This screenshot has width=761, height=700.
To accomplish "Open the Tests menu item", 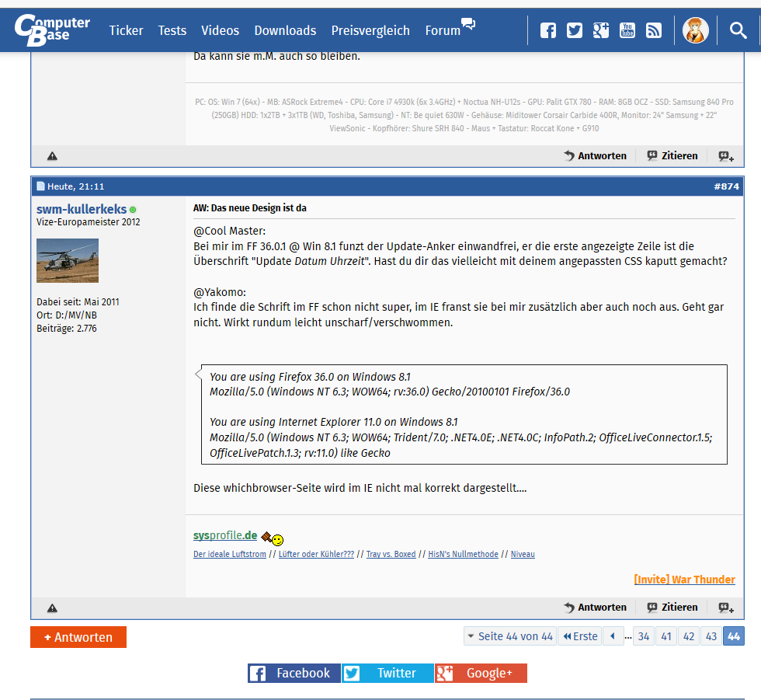I will tap(172, 30).
